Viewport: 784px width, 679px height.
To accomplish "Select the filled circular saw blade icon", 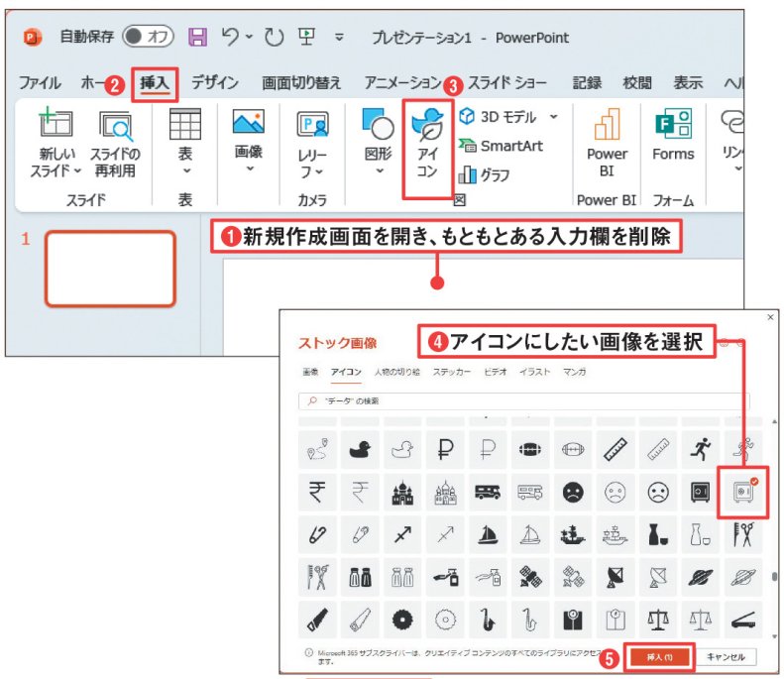I will pyautogui.click(x=402, y=621).
